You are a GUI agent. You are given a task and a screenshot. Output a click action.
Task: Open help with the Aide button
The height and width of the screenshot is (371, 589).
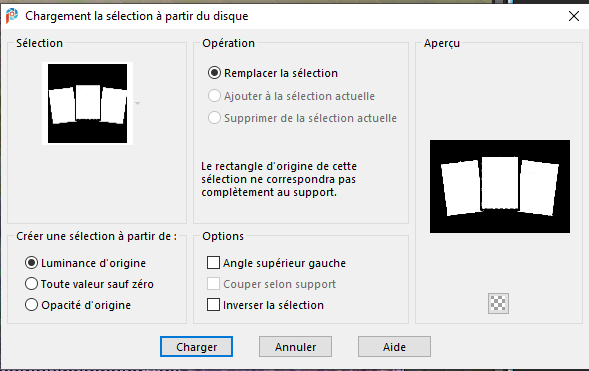coord(394,347)
